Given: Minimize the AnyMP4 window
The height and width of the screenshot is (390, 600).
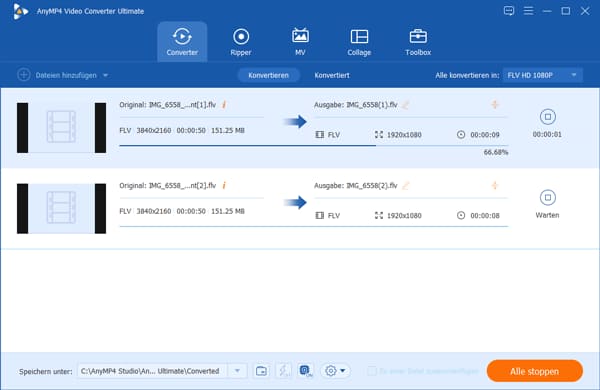Looking at the screenshot, I should [547, 11].
